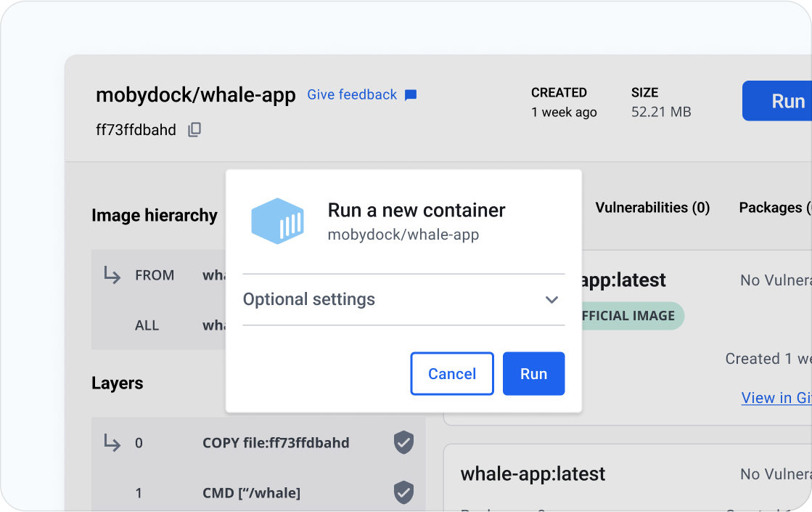Click the whale-app hexagon logo in the dialog
This screenshot has width=812, height=512.
click(277, 220)
